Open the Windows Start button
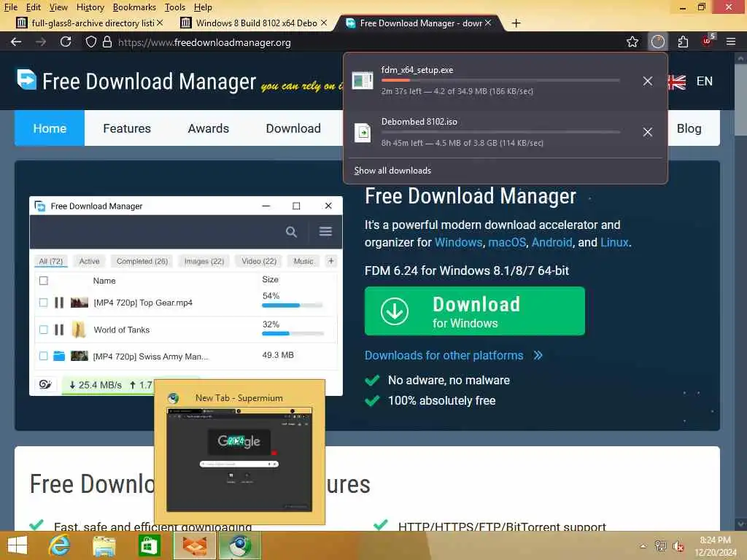This screenshot has width=747, height=560. click(x=18, y=545)
